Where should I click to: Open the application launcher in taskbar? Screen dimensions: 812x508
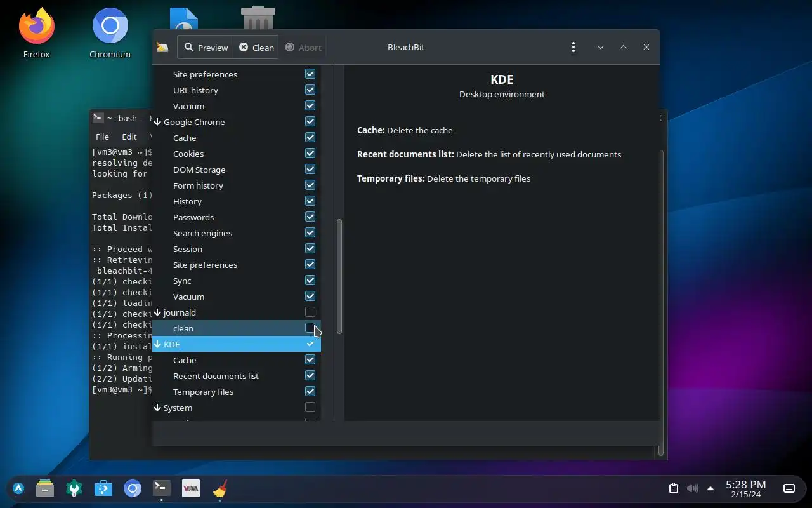[18, 488]
